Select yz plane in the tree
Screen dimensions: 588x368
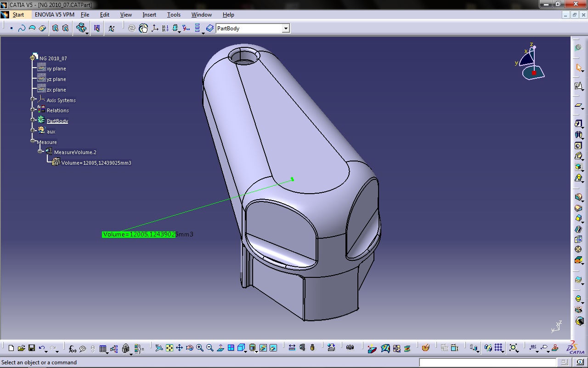pyautogui.click(x=56, y=79)
